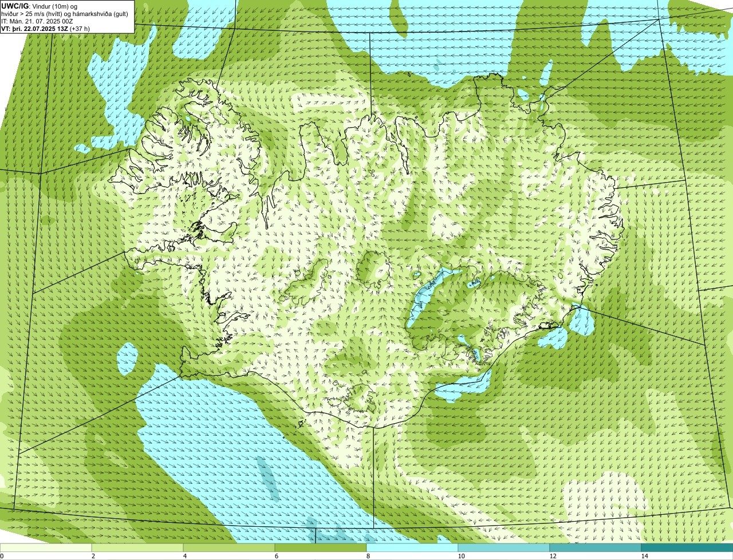733x560 pixels.
Task: Pick the 8–10 m/s light cyan legend swatch
Action: [x=412, y=547]
